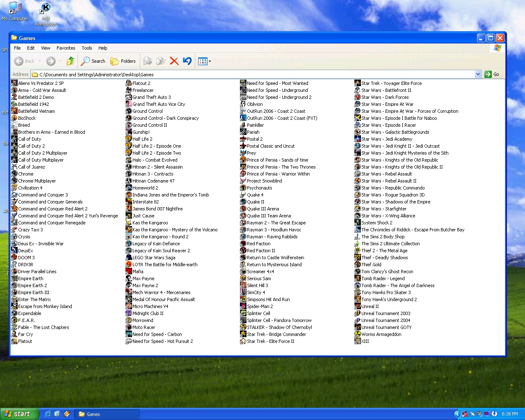The height and width of the screenshot is (420, 525).
Task: Click the Windows Start button
Action: [x=20, y=414]
